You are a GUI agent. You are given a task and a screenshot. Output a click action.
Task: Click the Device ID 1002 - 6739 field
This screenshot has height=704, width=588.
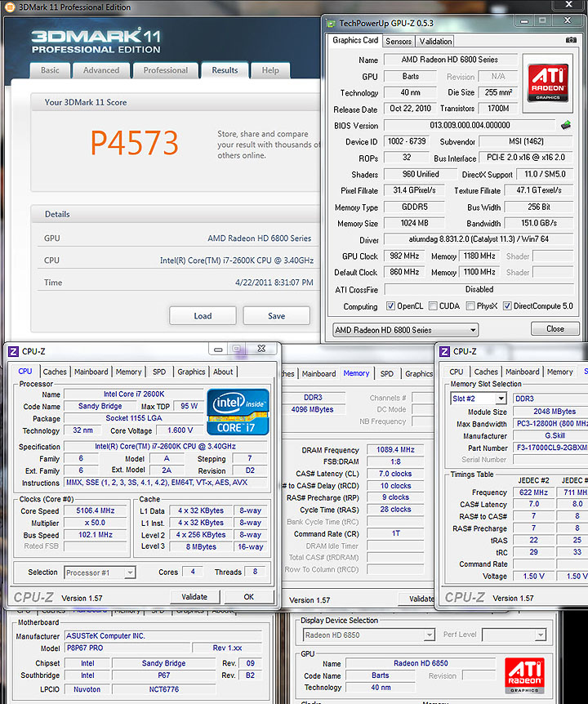tap(407, 141)
